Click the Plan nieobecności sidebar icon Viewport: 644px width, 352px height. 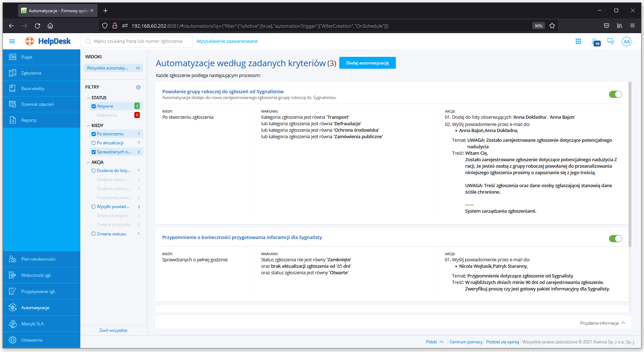pyautogui.click(x=13, y=259)
